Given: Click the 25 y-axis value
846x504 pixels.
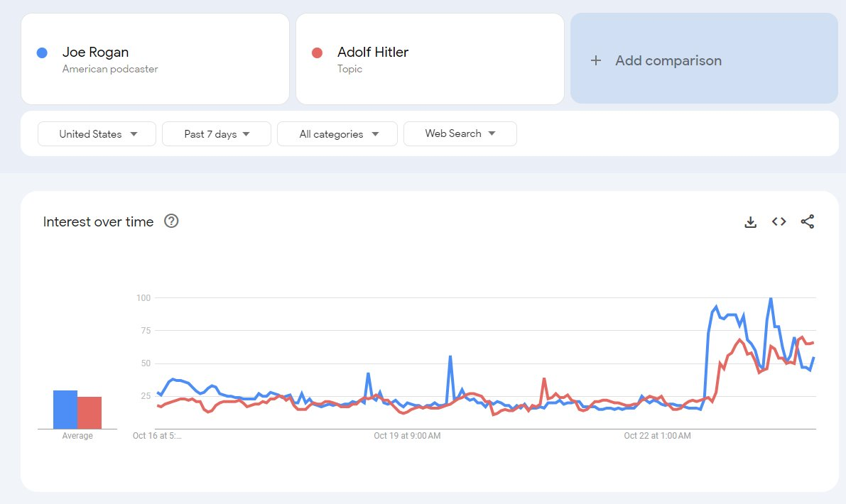Looking at the screenshot, I should pyautogui.click(x=146, y=395).
